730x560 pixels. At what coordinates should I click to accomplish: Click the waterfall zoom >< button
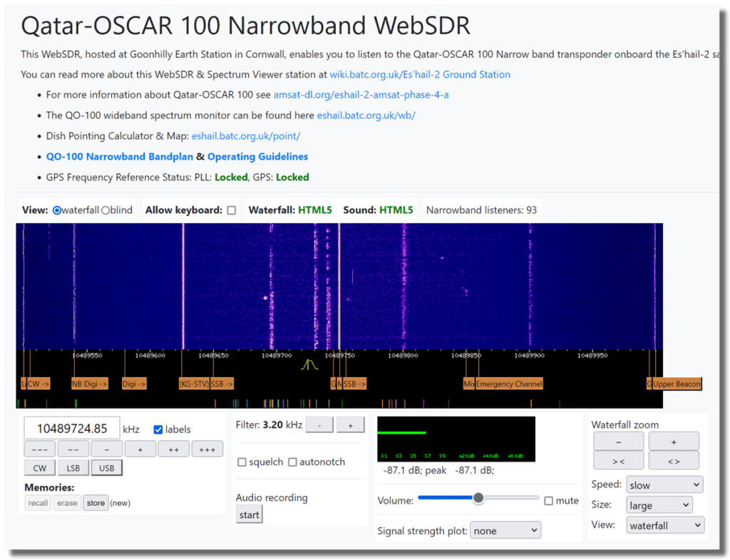click(618, 460)
